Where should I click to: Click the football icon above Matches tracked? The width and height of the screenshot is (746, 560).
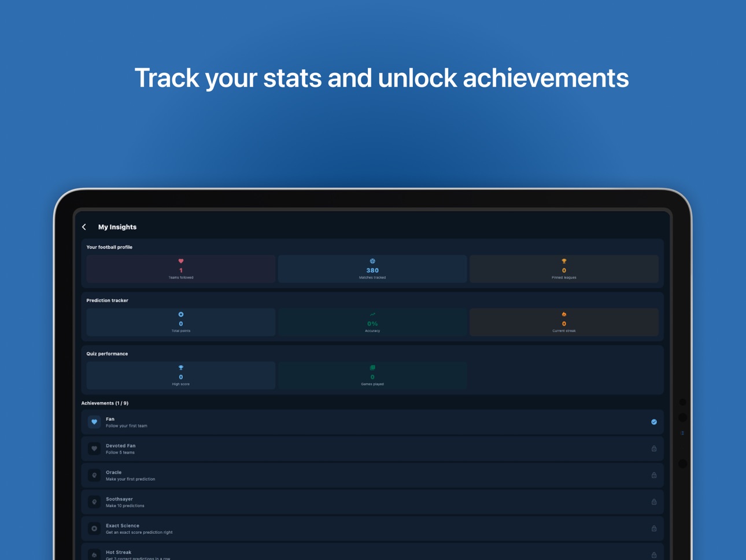point(372,261)
